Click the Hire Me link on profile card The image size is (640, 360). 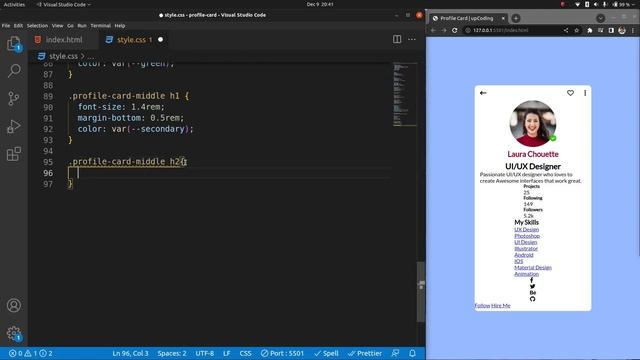(501, 305)
